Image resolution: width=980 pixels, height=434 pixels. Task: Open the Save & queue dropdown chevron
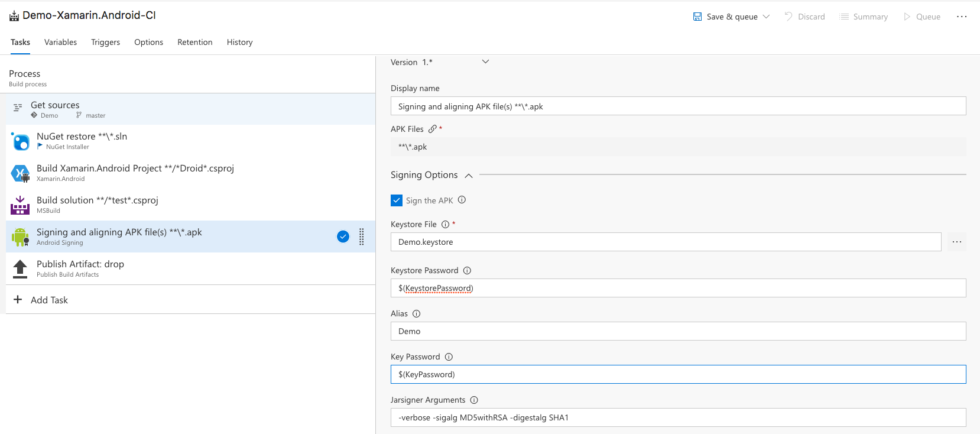(x=766, y=17)
